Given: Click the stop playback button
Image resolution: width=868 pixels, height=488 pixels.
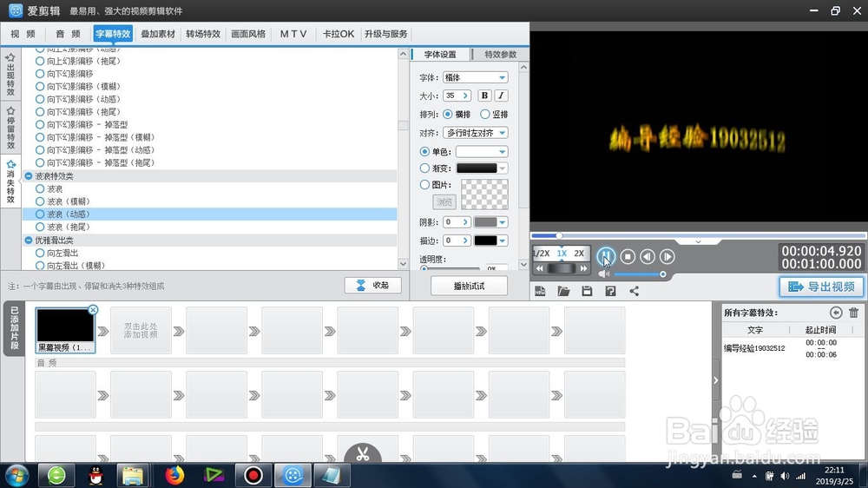Looking at the screenshot, I should point(628,256).
